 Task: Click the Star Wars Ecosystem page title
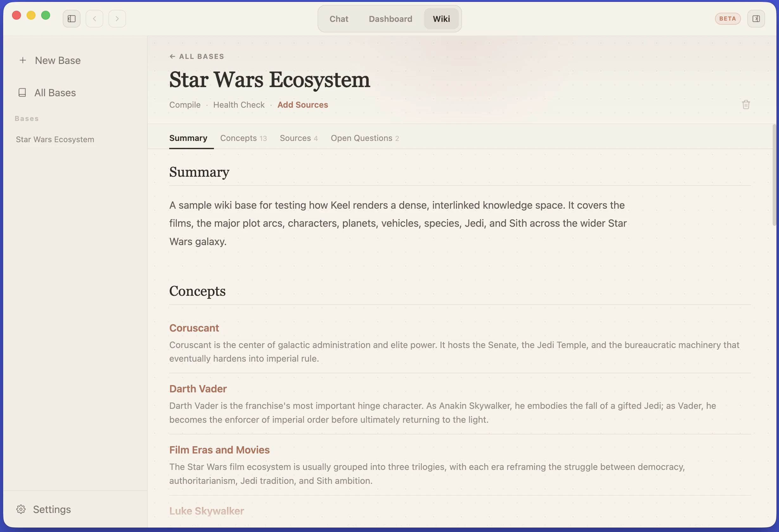(x=269, y=80)
